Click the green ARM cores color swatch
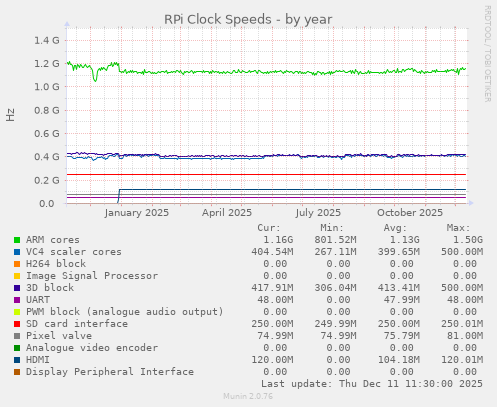The width and height of the screenshot is (497, 407). [x=17, y=240]
